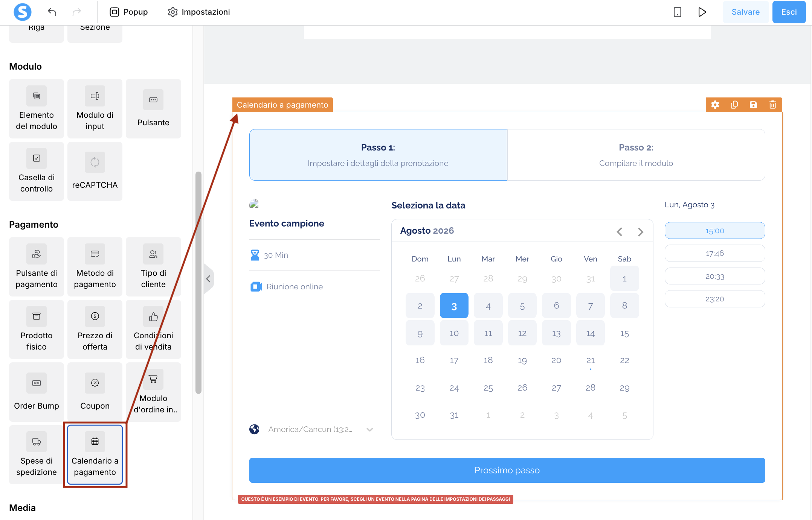Image resolution: width=812 pixels, height=520 pixels.
Task: Select the 15:00 time slot
Action: 715,231
